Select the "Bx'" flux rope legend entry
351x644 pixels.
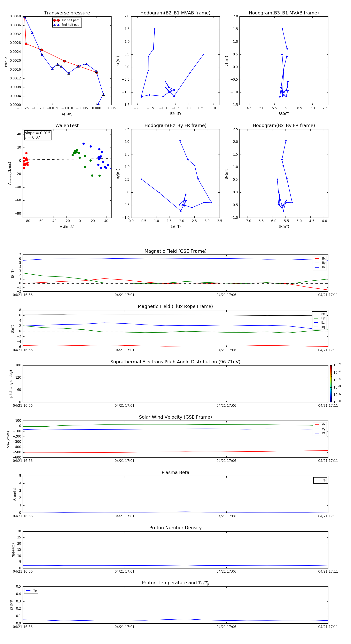click(320, 314)
